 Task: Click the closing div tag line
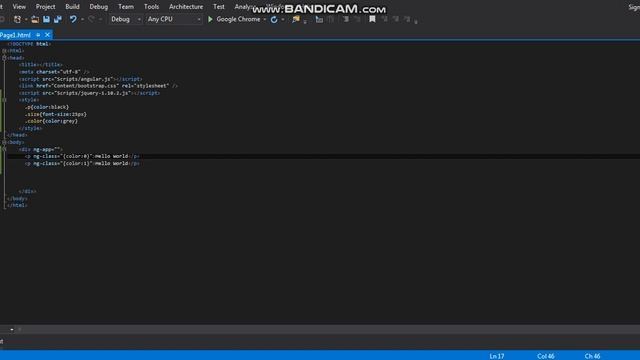(x=27, y=191)
